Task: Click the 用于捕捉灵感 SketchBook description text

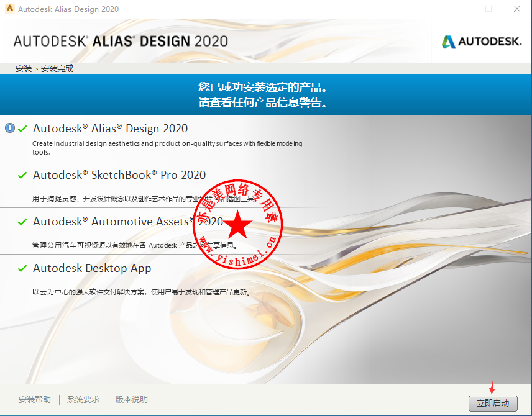Action: click(144, 199)
